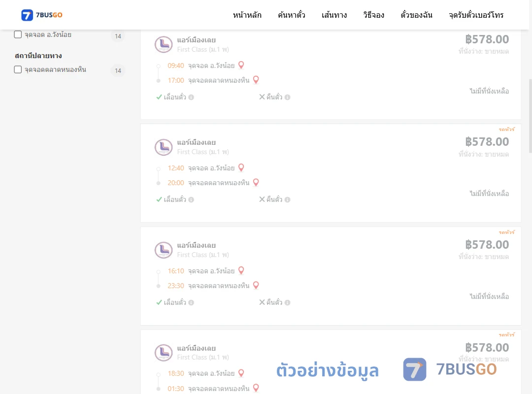Click ไม่มีที่นั่งเหลือ on the 12:40 trip
Viewport: 532px width, 394px height.
(489, 194)
